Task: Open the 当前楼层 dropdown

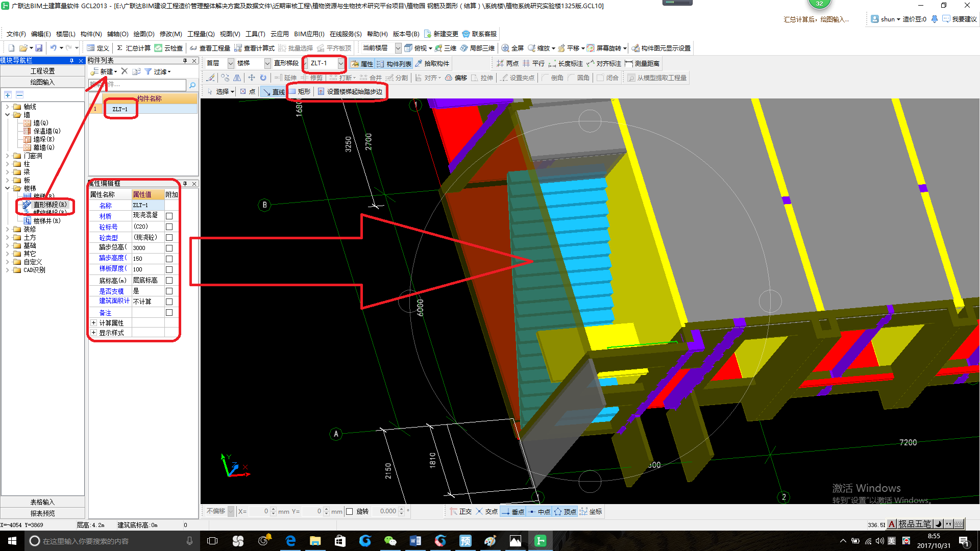Action: (398, 48)
